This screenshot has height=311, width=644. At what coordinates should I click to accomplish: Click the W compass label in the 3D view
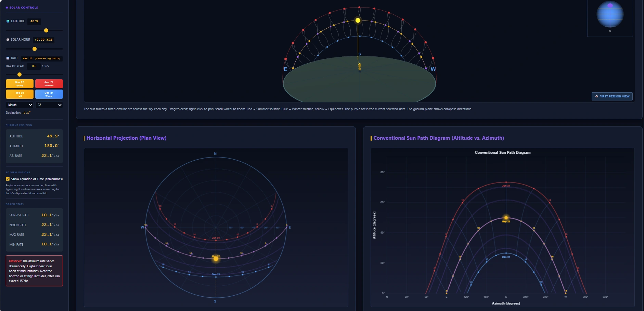[433, 69]
